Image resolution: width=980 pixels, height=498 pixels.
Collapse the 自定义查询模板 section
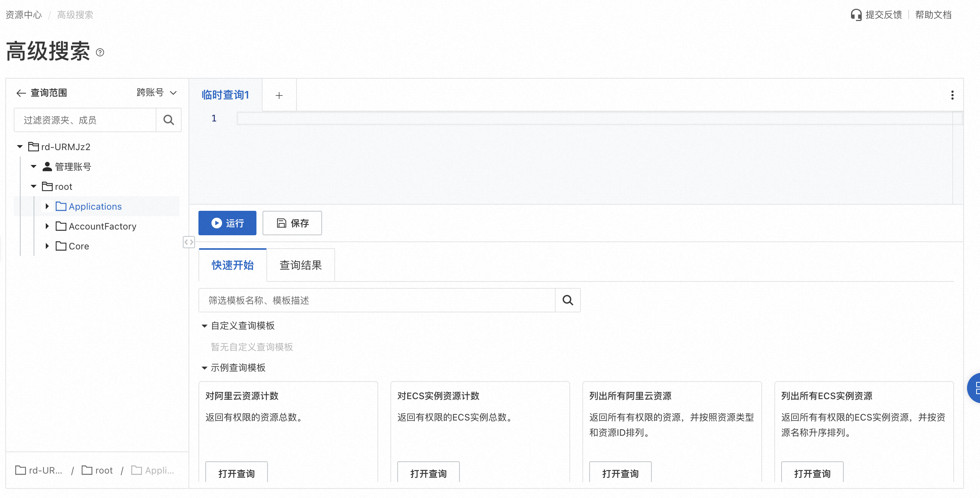(205, 326)
